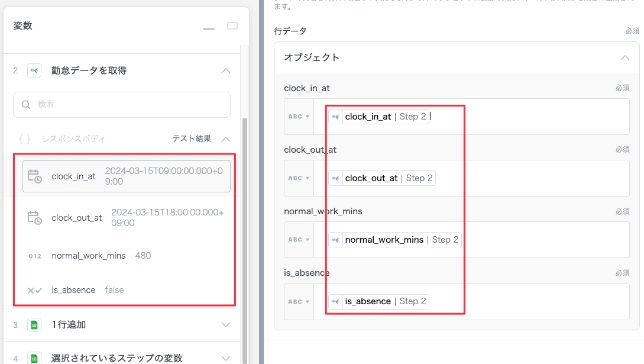Click the step 4 Google Sheets icon
The width and height of the screenshot is (644, 364).
click(34, 358)
